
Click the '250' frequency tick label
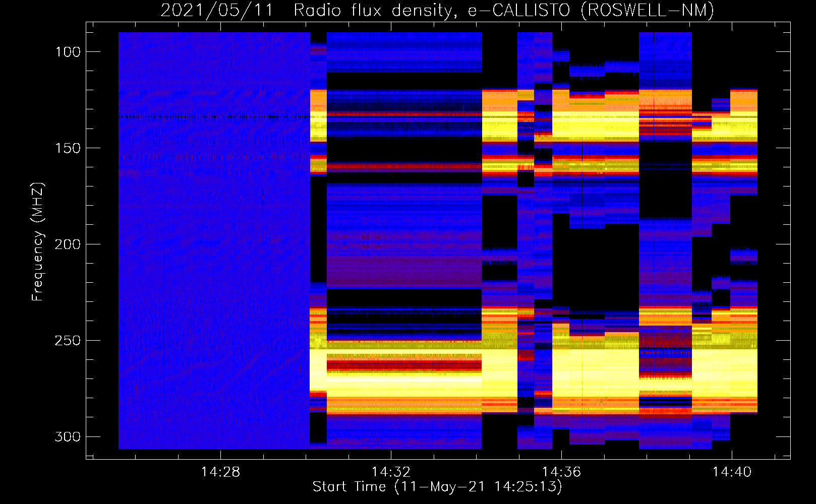68,341
